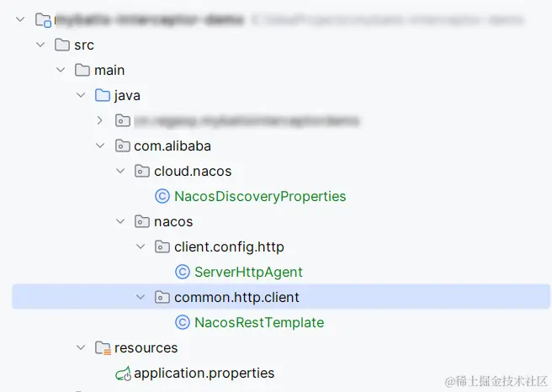This screenshot has height=392, width=552.
Task: Click the resources folder icon
Action: coord(102,348)
